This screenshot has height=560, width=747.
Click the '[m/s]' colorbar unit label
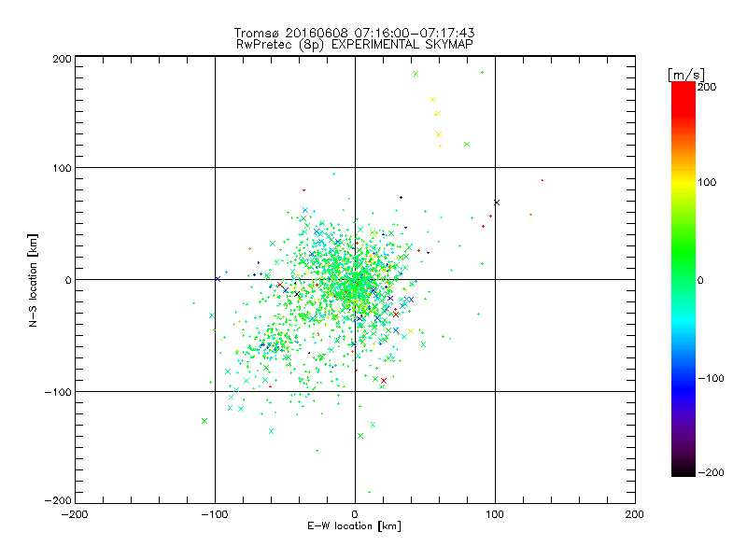(686, 75)
